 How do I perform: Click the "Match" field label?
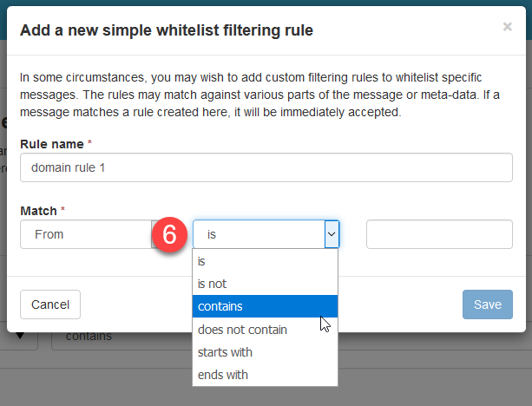[x=38, y=211]
